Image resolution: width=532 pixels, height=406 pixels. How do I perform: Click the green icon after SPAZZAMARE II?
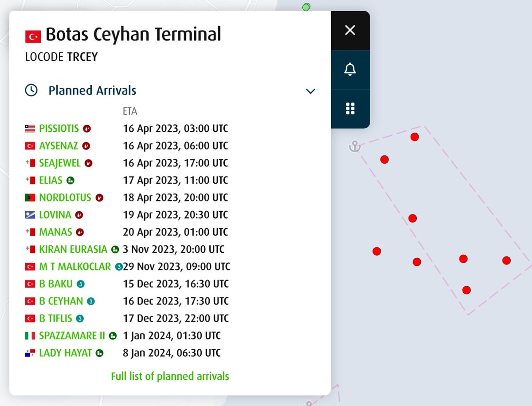[113, 336]
